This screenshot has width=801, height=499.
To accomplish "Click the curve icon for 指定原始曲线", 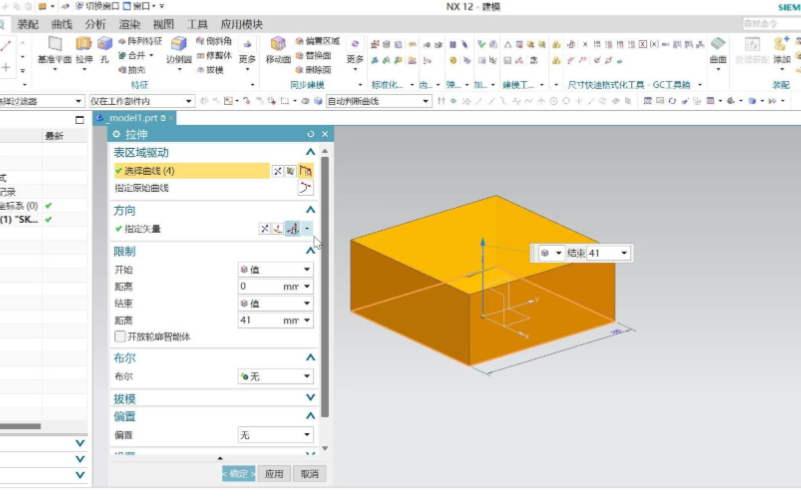I will click(305, 188).
